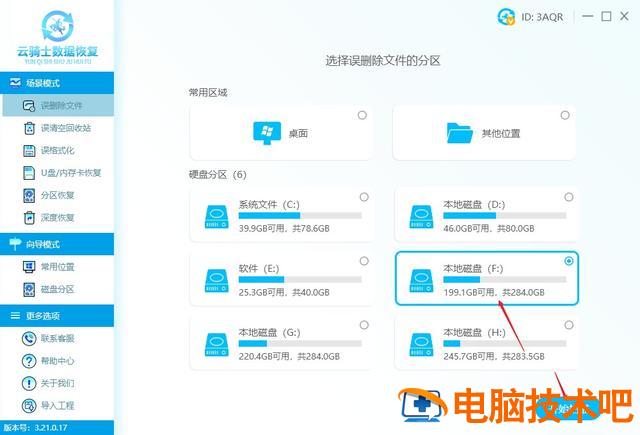This screenshot has width=640, height=435.
Task: Click the 向导模式 section header
Action: [x=57, y=244]
